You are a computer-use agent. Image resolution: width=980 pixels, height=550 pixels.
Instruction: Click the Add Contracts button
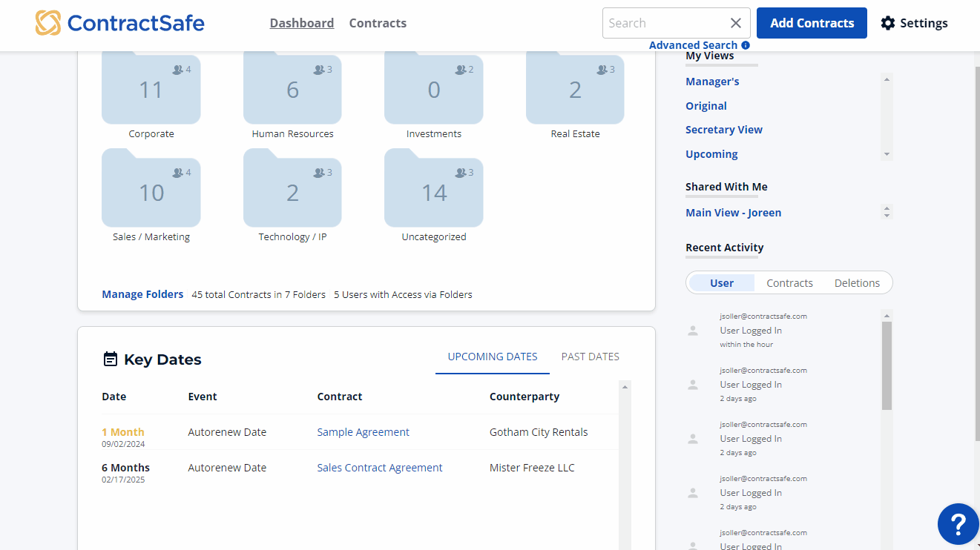pos(812,23)
